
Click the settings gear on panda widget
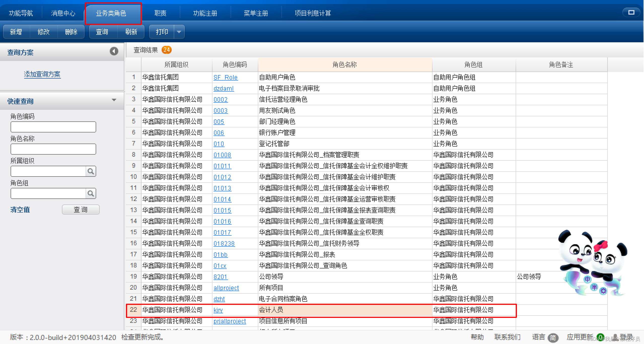(603, 291)
